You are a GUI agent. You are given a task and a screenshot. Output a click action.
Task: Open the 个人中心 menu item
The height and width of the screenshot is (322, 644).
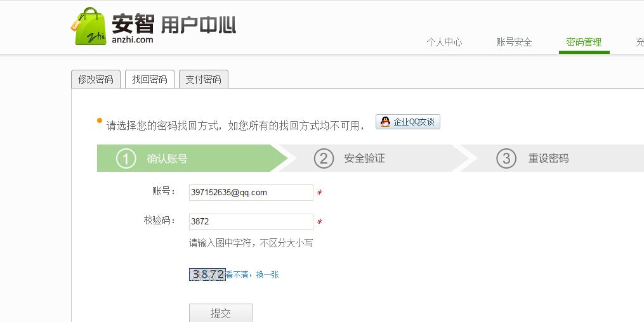click(x=444, y=42)
